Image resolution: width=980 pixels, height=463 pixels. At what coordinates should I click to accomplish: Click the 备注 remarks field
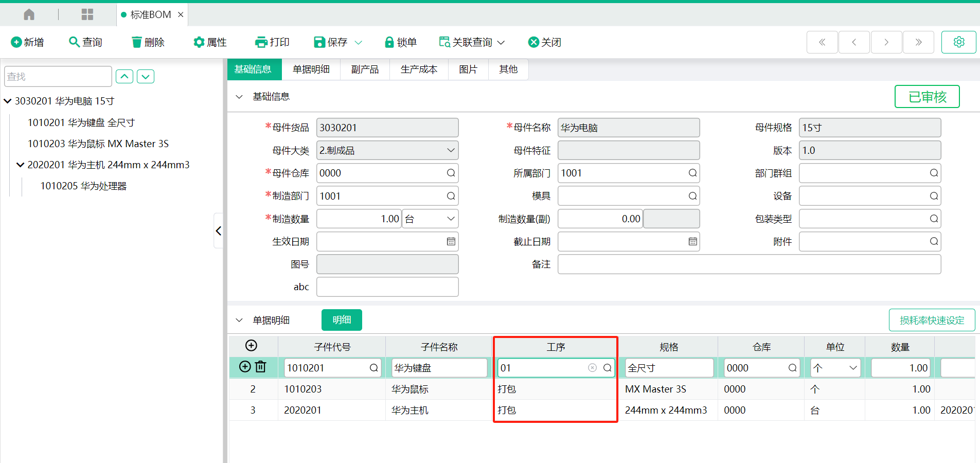(750, 264)
